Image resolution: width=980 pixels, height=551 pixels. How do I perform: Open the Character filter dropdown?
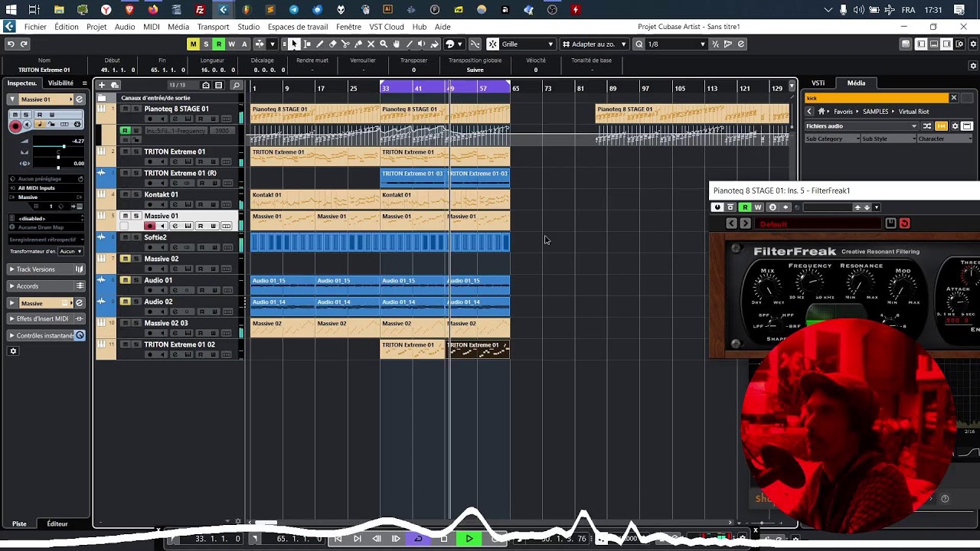945,139
